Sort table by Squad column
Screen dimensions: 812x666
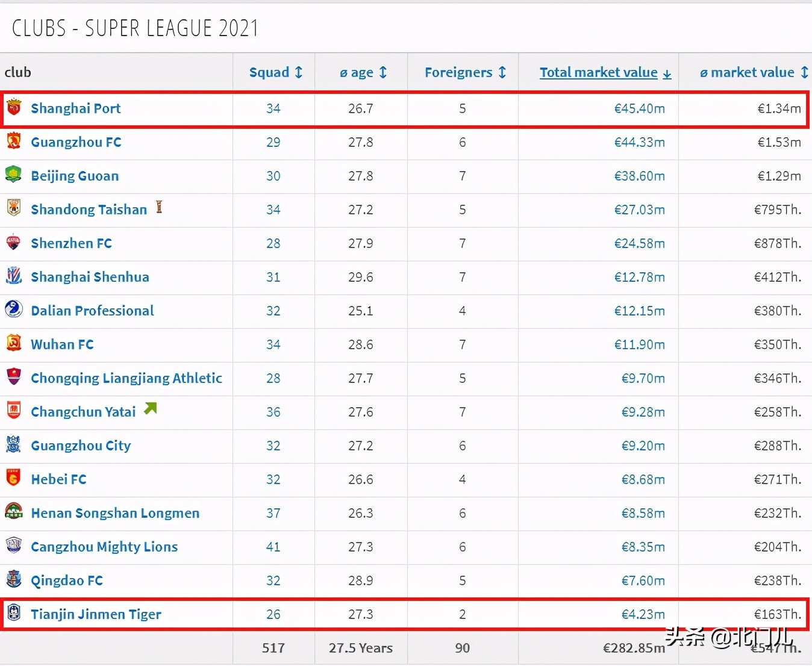point(276,72)
